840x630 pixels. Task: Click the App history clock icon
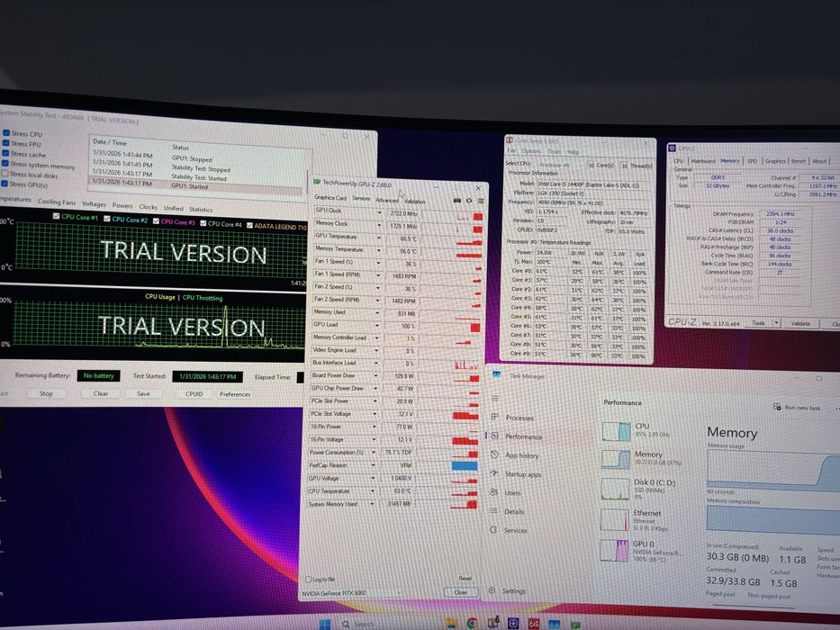494,454
